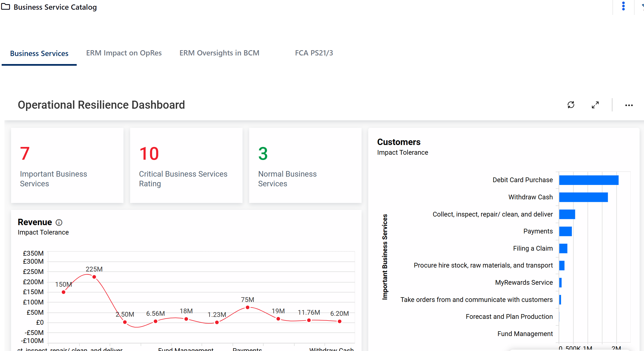Open the dashboard more options ellipsis

(629, 105)
